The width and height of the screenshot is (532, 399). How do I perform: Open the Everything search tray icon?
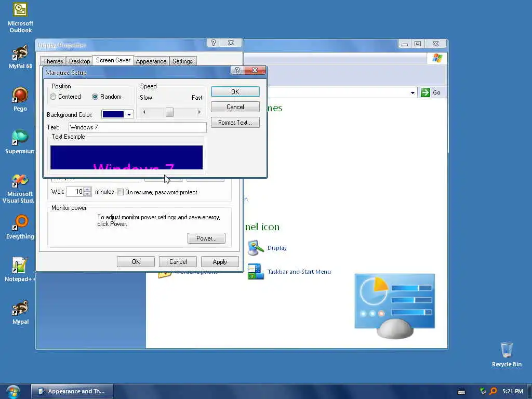point(494,391)
